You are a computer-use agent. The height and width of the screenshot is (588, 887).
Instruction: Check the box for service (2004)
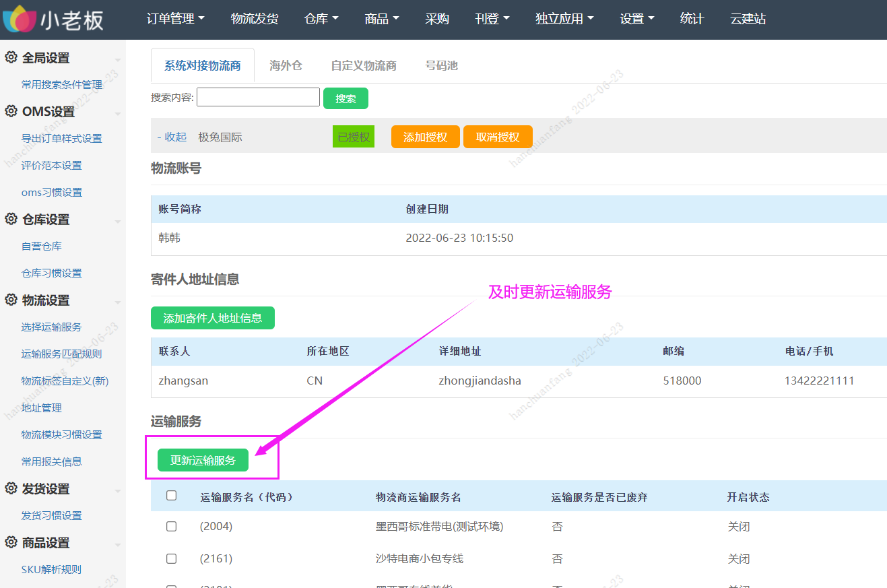(x=171, y=527)
